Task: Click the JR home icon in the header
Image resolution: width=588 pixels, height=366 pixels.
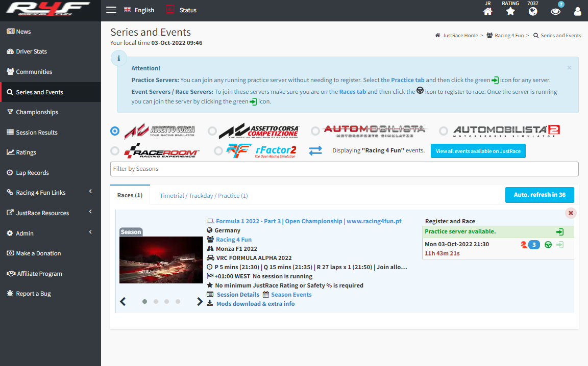Action: click(487, 11)
